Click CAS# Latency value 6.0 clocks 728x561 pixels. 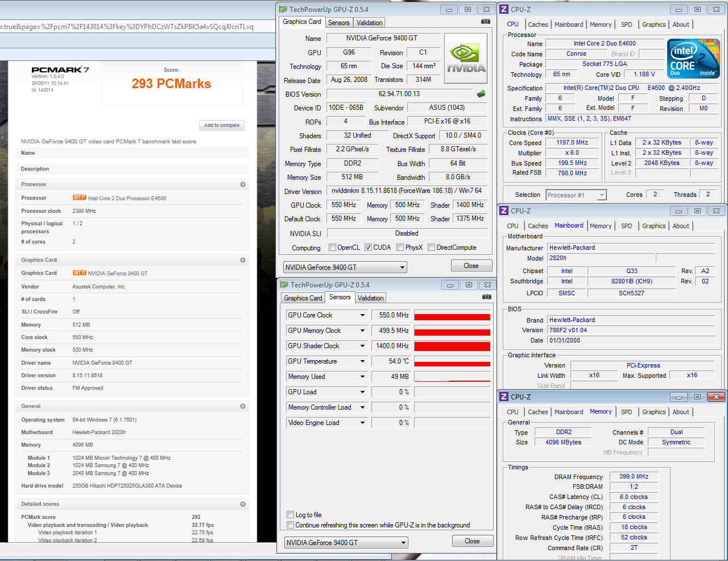point(634,497)
